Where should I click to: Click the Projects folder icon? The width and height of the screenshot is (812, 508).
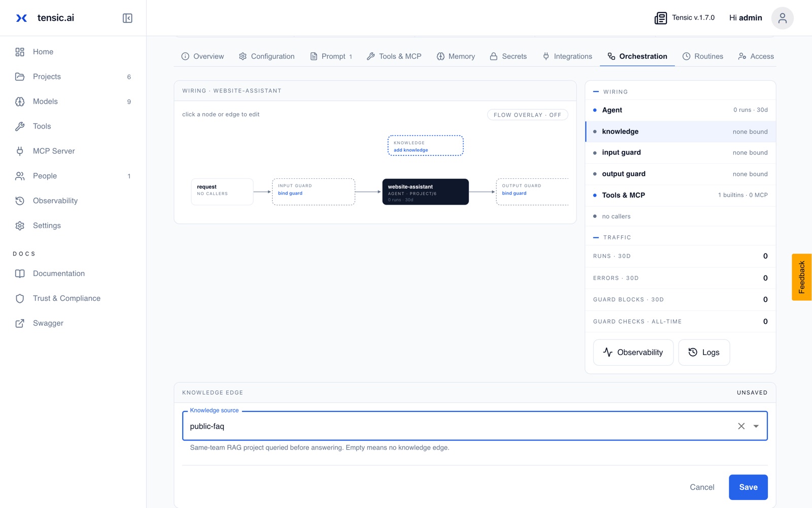pyautogui.click(x=20, y=77)
